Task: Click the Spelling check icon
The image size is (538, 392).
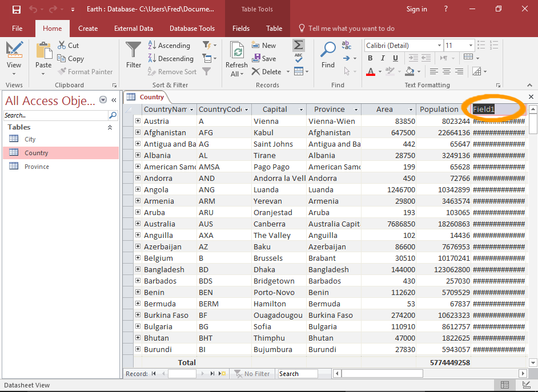Action: point(298,58)
